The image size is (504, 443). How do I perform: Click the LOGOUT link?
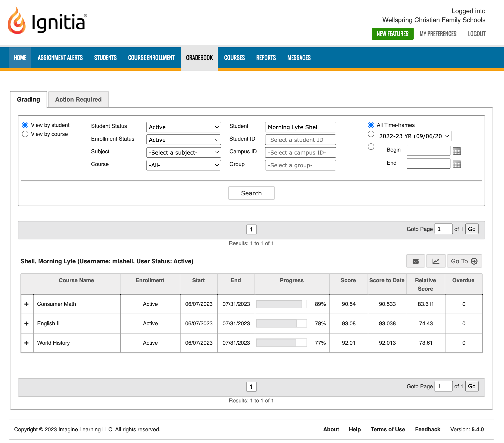477,34
